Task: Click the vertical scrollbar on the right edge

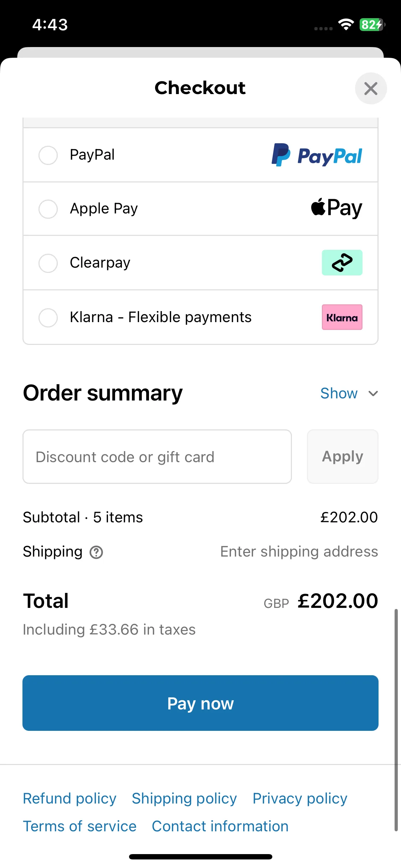Action: [396, 720]
